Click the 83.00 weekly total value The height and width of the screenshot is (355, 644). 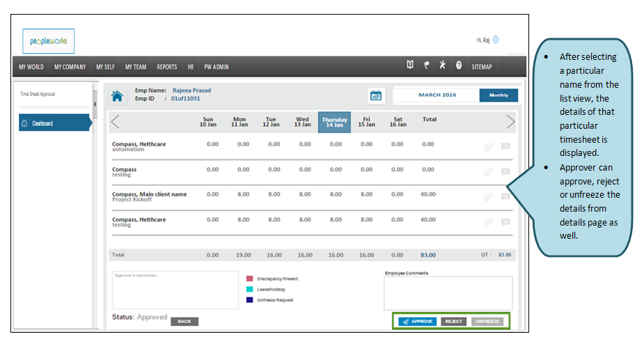[428, 255]
